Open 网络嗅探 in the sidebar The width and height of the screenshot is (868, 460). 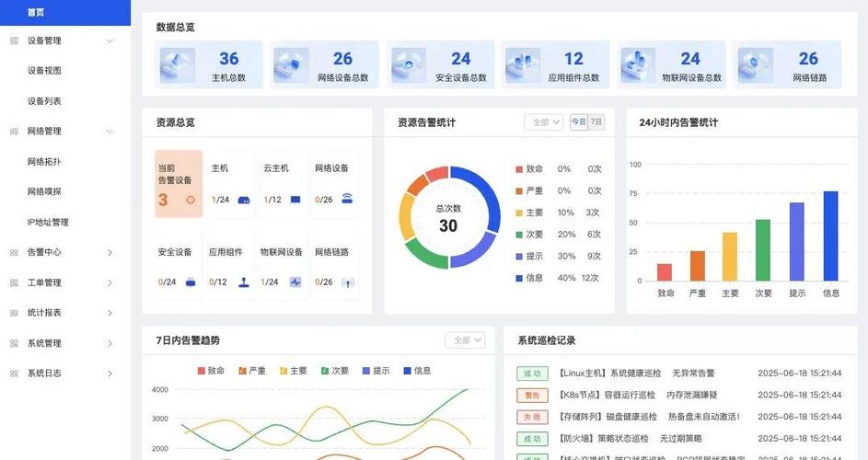point(44,191)
